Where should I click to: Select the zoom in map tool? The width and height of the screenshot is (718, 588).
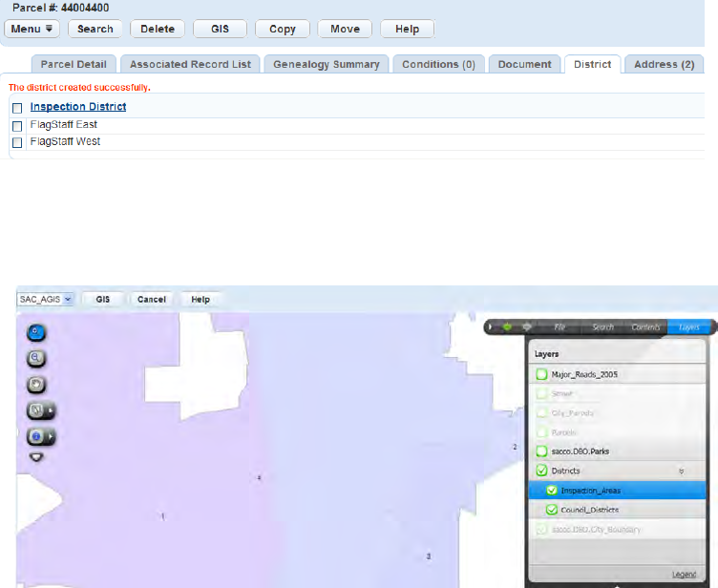(x=35, y=332)
